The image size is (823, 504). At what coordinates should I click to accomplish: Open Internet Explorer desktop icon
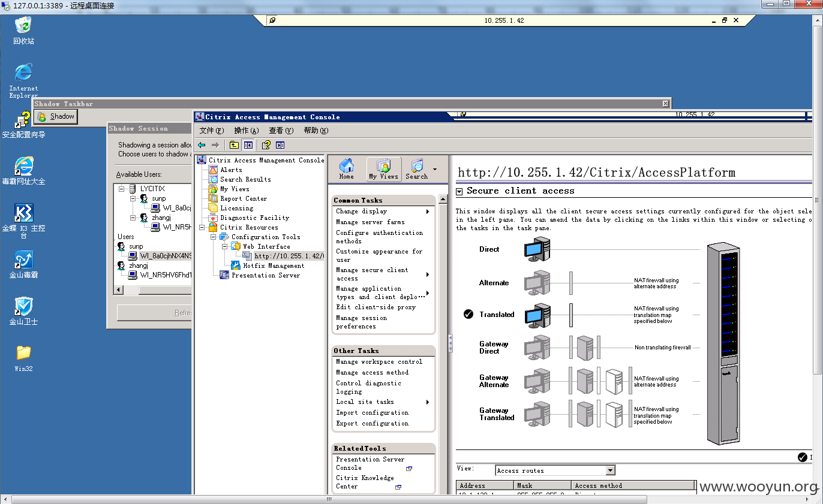tap(23, 81)
